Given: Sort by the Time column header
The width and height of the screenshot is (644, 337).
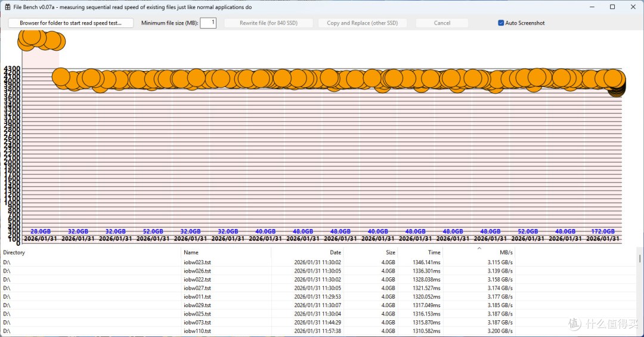Looking at the screenshot, I should tap(420, 252).
